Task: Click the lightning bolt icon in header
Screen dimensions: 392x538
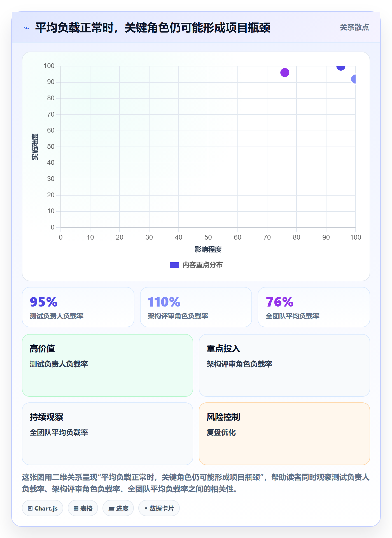Action: tap(27, 28)
